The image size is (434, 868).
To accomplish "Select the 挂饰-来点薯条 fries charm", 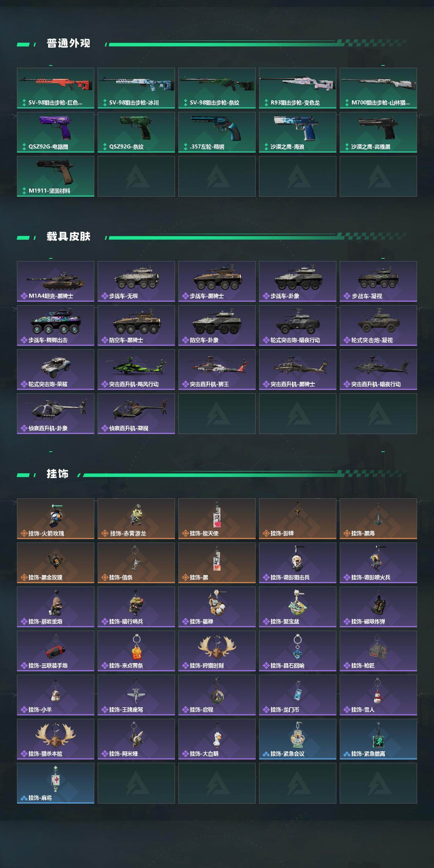I will pos(136,651).
